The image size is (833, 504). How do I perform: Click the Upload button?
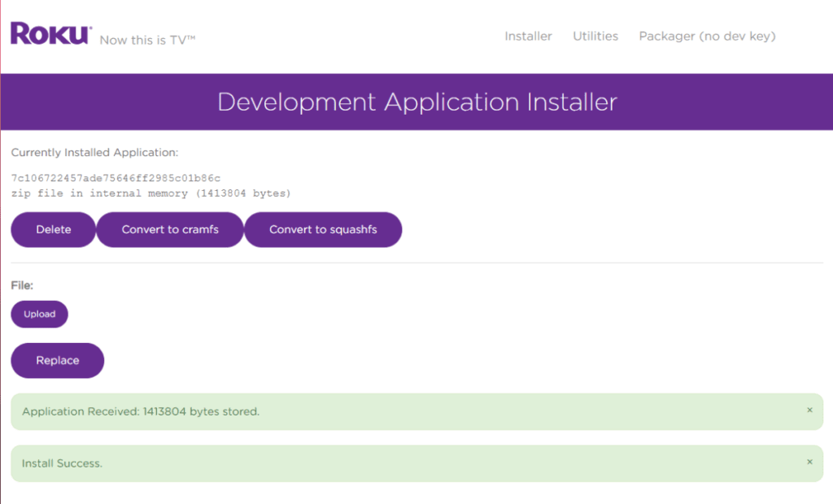(39, 314)
